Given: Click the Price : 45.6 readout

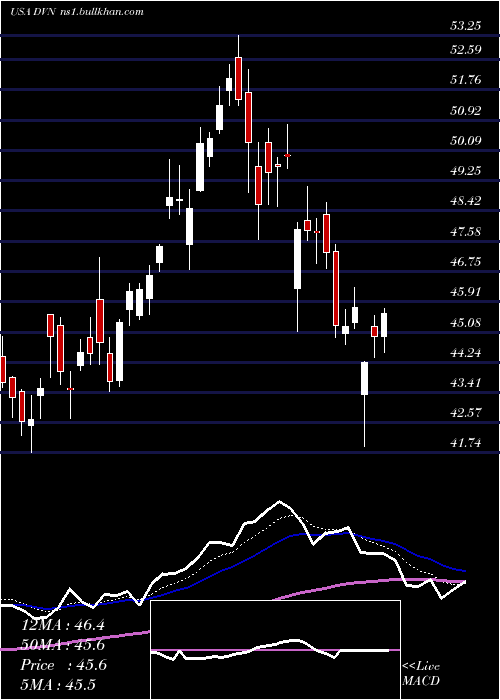Looking at the screenshot, I should click(x=63, y=665).
